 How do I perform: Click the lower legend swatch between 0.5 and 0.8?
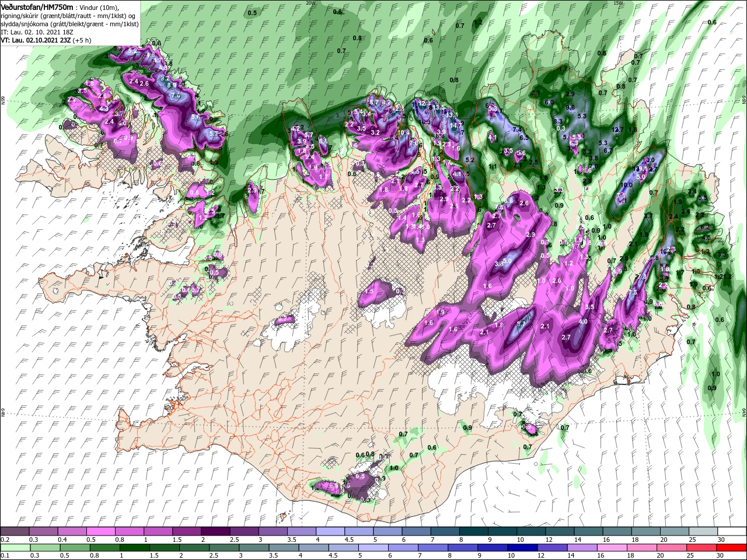(75, 547)
